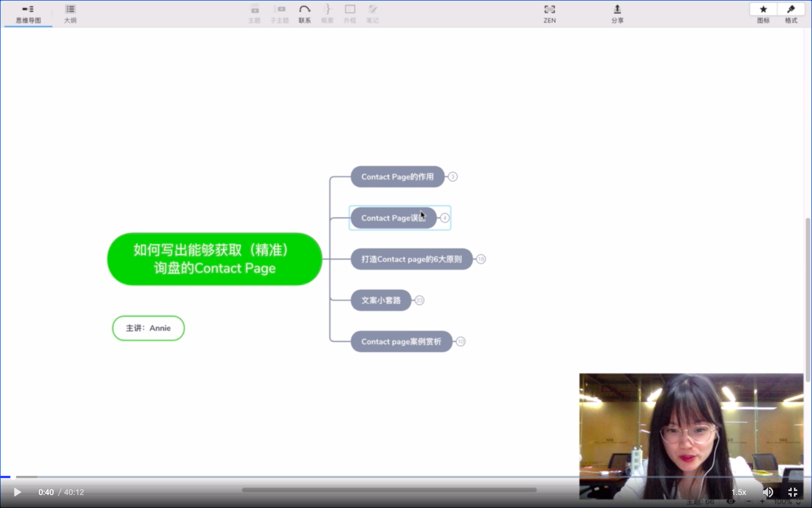The height and width of the screenshot is (508, 812).
Task: Click the 0:40 elapsed time text
Action: (x=46, y=492)
